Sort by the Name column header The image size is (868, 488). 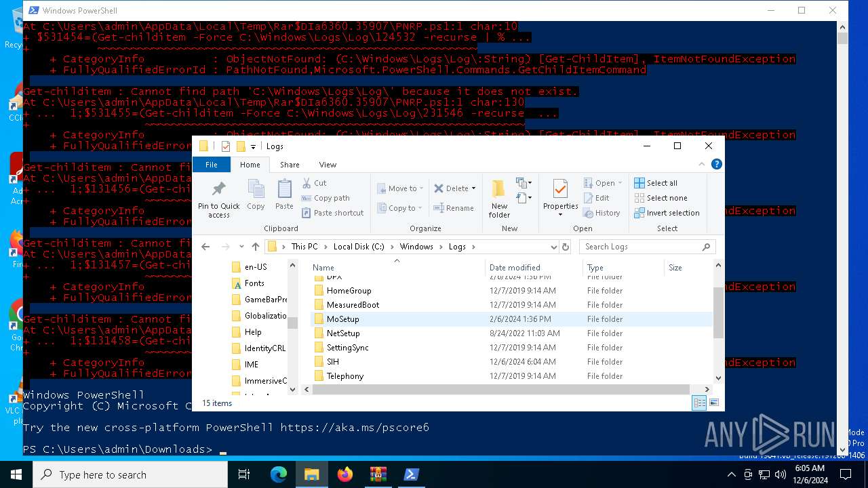[x=397, y=268]
